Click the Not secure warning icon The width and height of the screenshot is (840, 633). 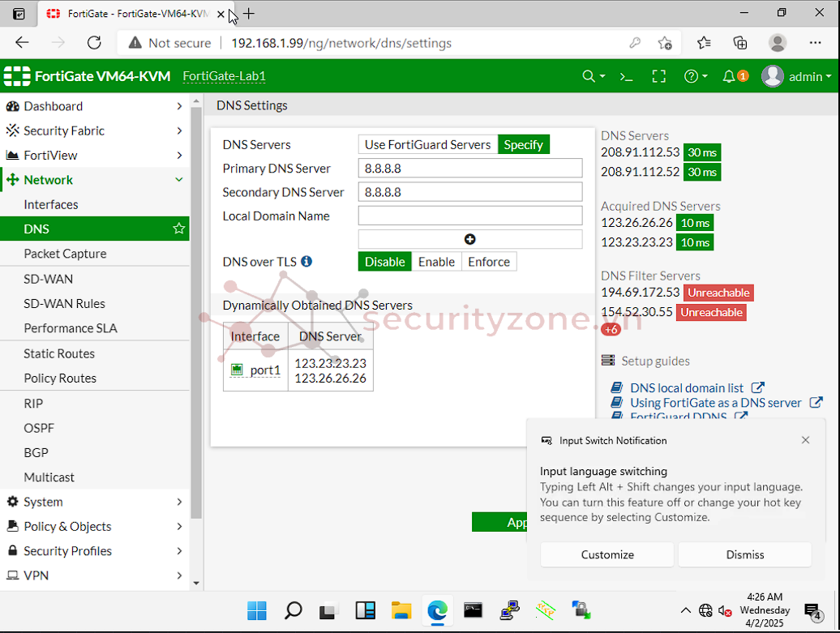135,43
